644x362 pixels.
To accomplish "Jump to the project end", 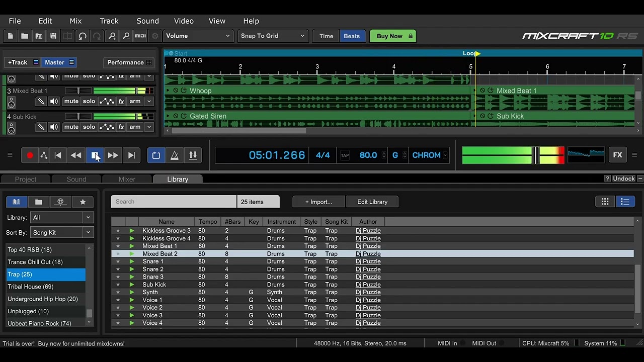I will [x=131, y=155].
